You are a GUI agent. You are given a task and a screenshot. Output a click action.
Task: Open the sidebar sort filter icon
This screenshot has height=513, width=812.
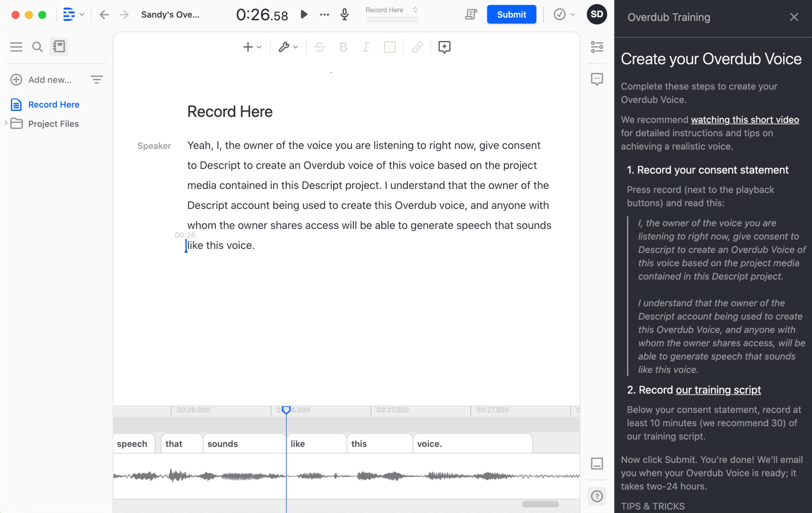pos(97,79)
